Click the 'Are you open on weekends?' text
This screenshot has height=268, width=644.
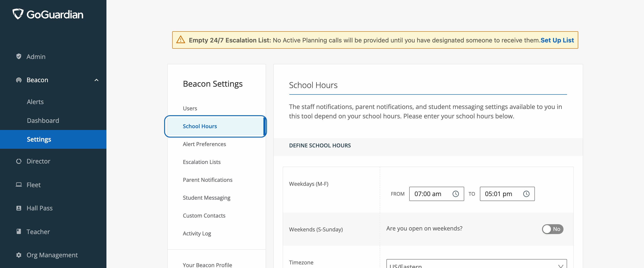(x=424, y=228)
